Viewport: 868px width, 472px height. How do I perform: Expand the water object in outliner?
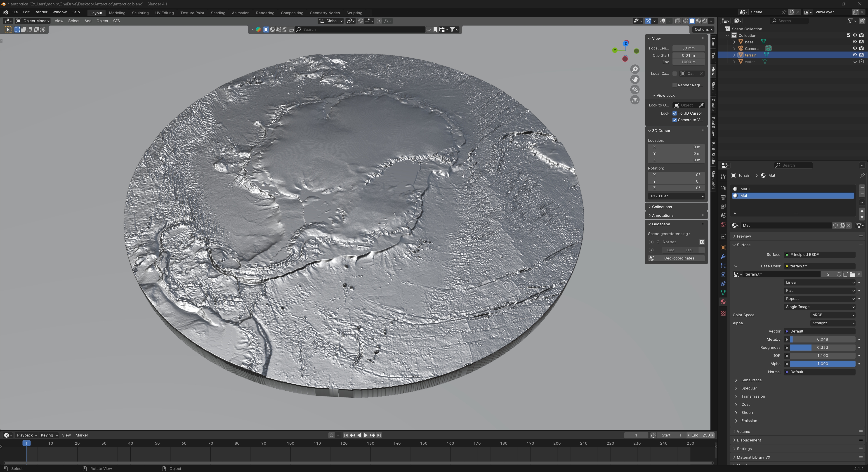click(734, 62)
